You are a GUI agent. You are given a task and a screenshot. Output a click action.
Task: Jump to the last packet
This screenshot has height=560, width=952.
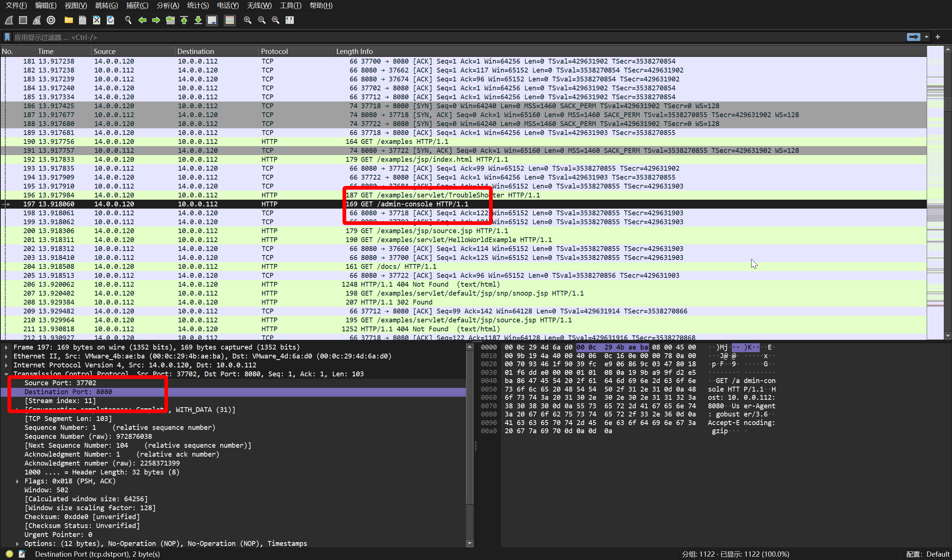click(198, 20)
